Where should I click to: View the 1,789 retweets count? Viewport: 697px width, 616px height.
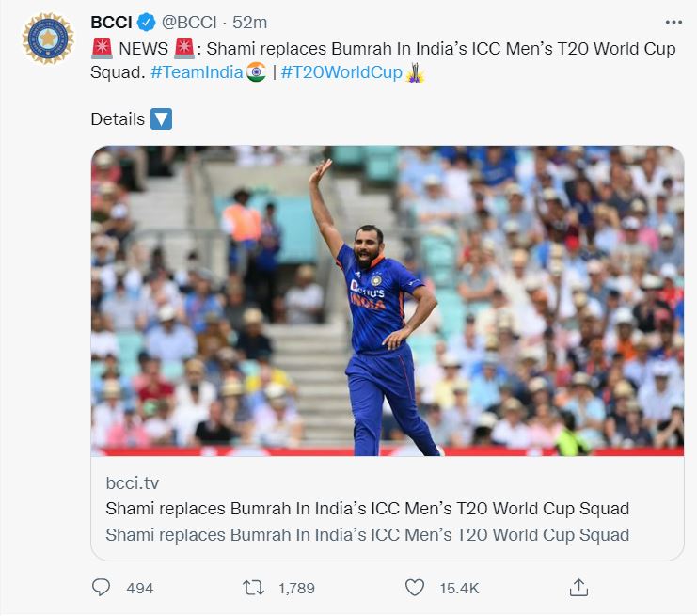[x=296, y=589]
